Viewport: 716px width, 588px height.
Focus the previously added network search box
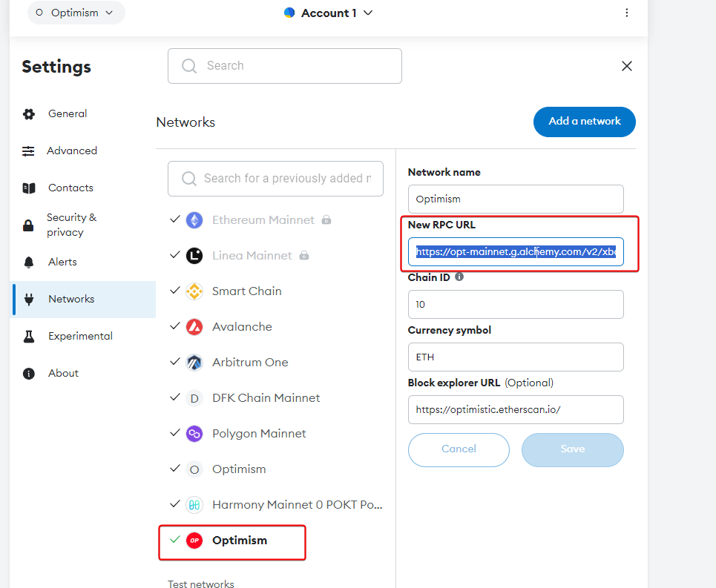[275, 179]
